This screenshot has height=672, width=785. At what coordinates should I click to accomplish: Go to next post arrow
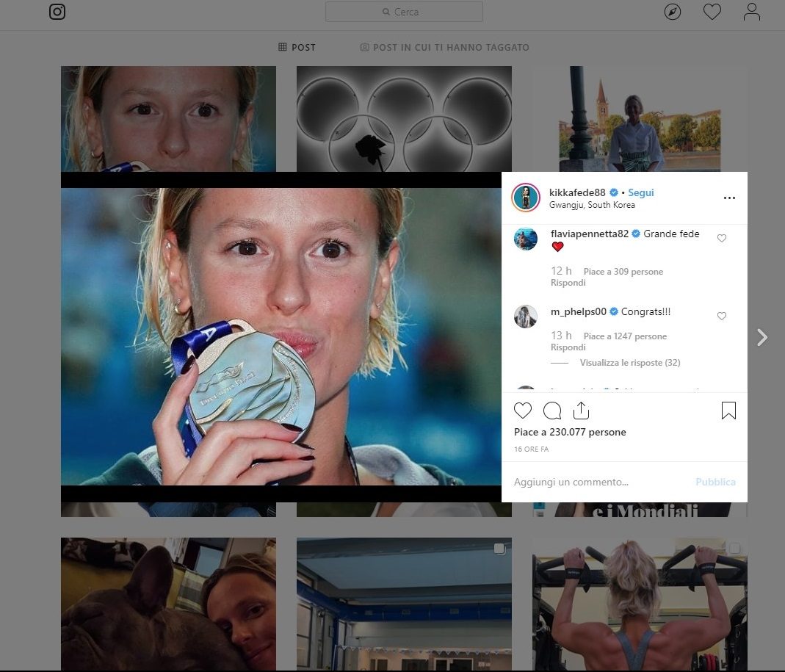click(x=762, y=337)
